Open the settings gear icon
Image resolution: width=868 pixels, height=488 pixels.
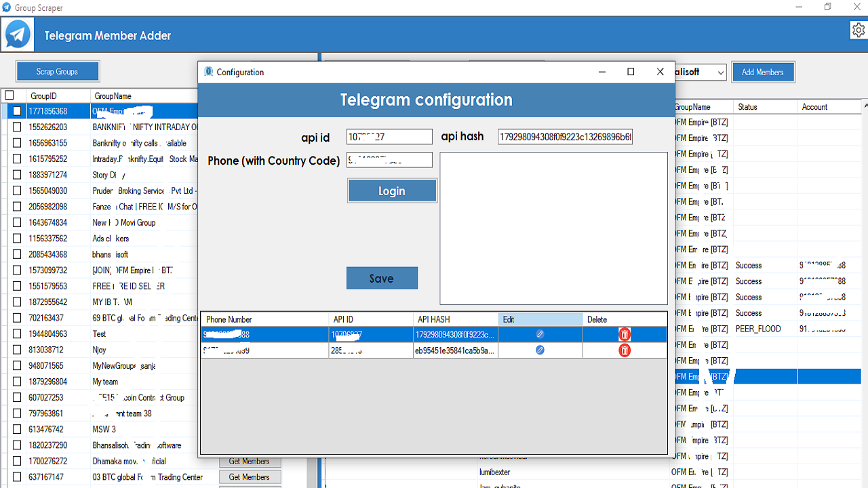click(858, 30)
